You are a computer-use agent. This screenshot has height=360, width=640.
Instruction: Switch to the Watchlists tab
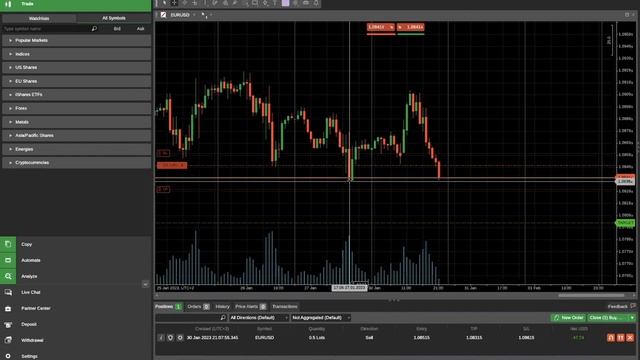pyautogui.click(x=39, y=18)
